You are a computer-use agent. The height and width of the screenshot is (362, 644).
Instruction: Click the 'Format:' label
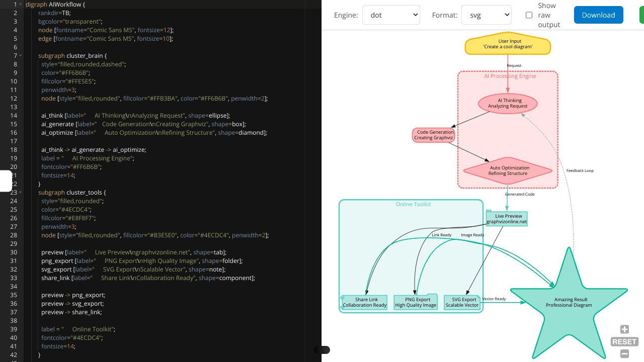(x=445, y=15)
